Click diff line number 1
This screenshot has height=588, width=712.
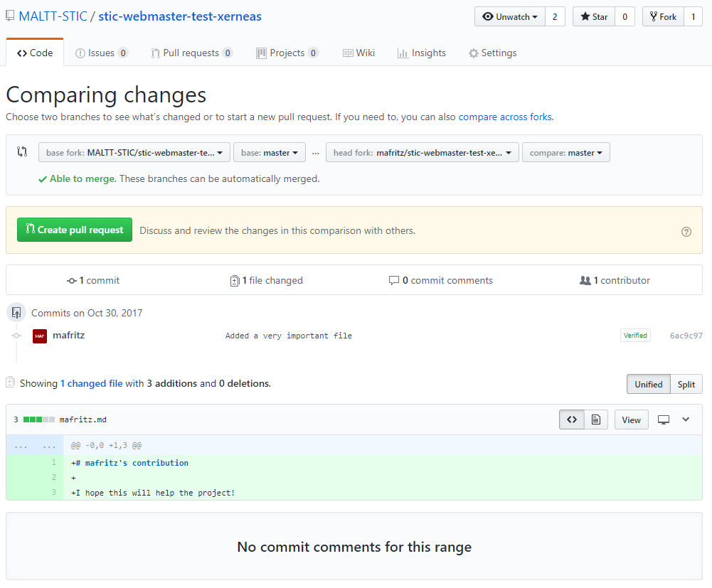pyautogui.click(x=54, y=462)
